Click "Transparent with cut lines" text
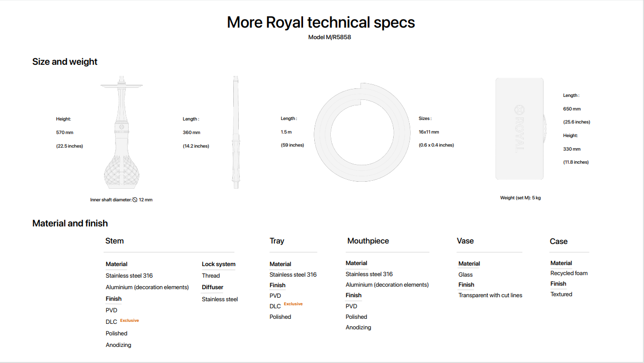 490,295
